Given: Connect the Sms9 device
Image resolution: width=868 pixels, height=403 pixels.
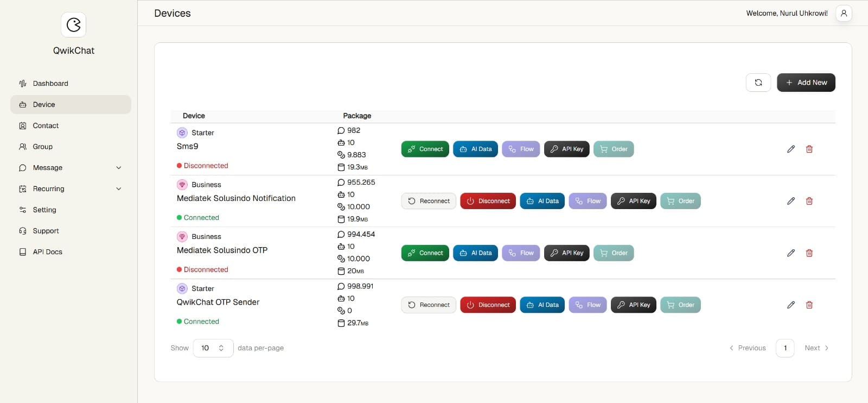Looking at the screenshot, I should tap(425, 149).
